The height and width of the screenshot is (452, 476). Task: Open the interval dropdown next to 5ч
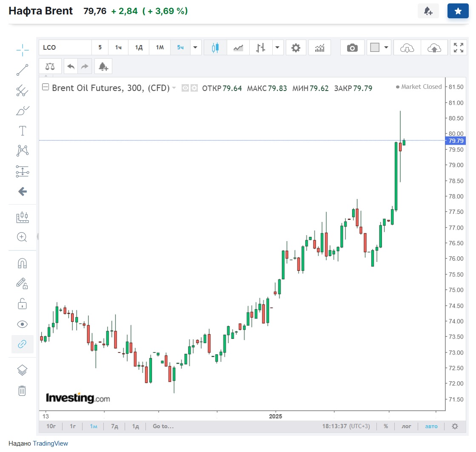[x=195, y=48]
